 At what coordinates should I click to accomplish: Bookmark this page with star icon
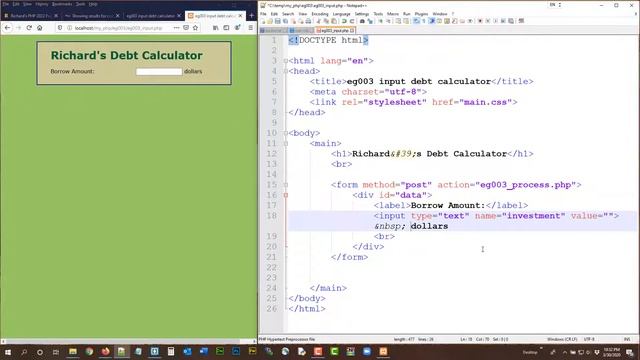tap(196, 28)
